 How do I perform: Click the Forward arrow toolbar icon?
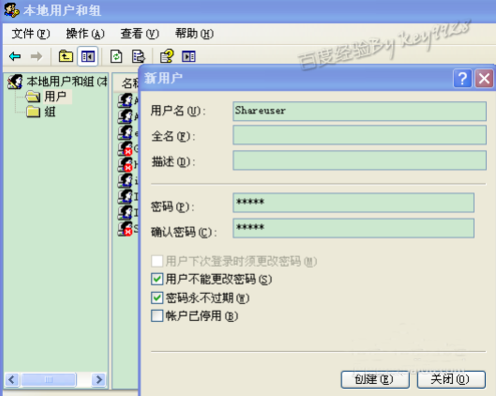point(36,56)
